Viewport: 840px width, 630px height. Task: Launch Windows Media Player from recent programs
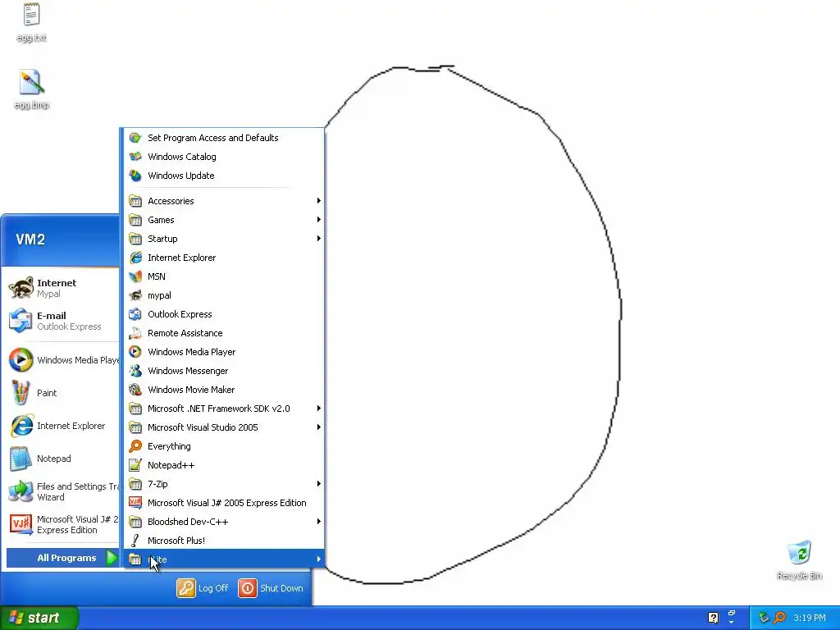pyautogui.click(x=62, y=360)
